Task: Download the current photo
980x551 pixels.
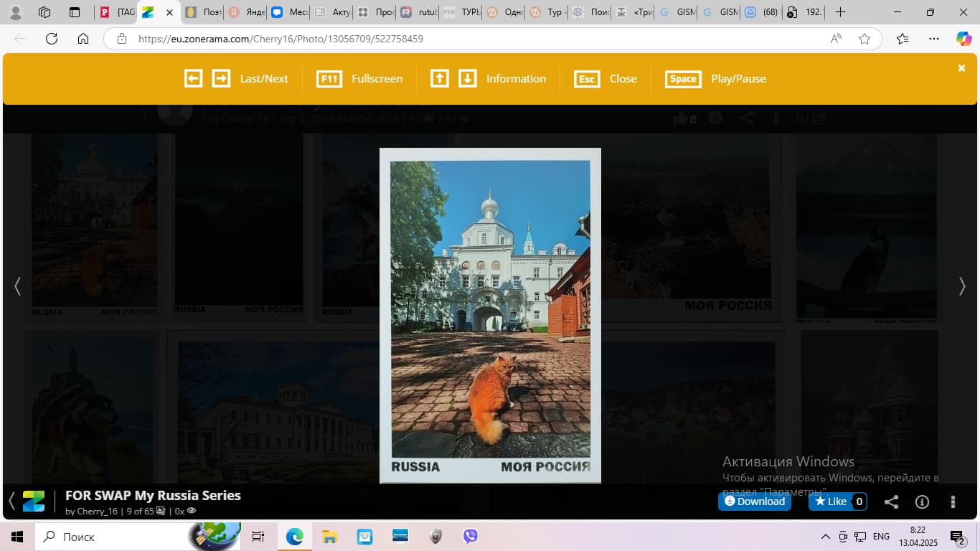Action: click(x=754, y=501)
